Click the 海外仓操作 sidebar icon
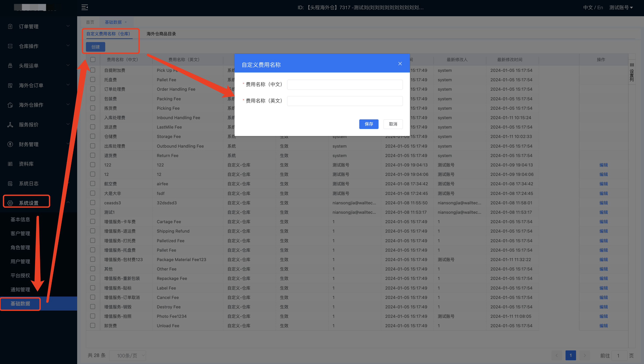 pos(10,105)
